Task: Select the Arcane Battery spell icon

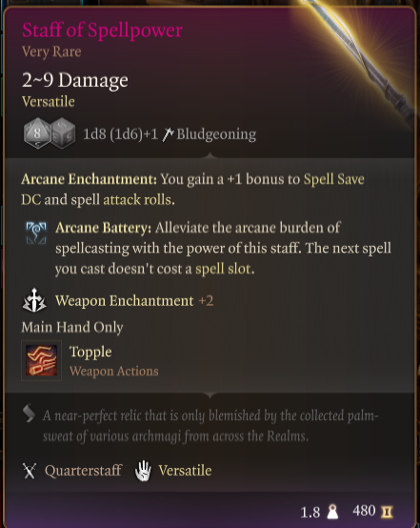Action: (36, 233)
